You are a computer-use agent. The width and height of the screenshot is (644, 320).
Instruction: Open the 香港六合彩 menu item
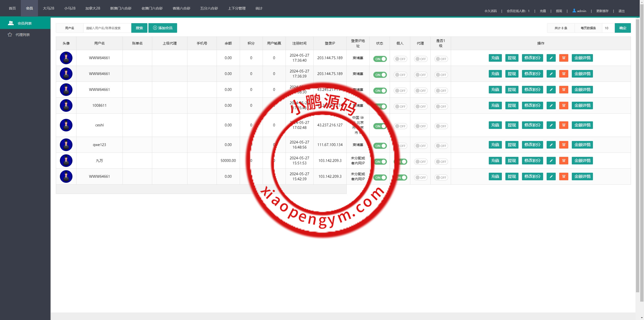(181, 8)
